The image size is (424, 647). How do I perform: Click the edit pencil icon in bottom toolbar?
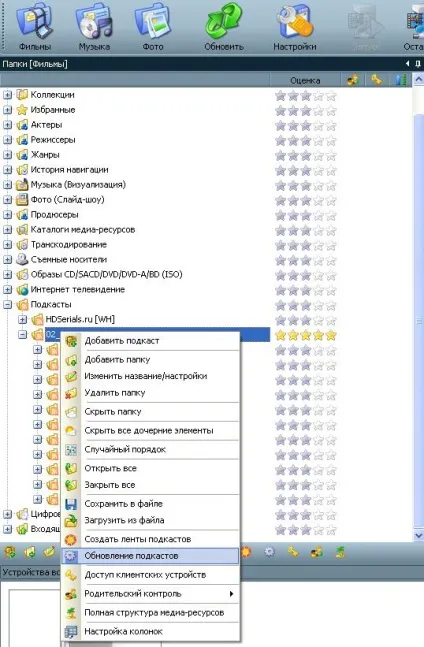pos(49,552)
